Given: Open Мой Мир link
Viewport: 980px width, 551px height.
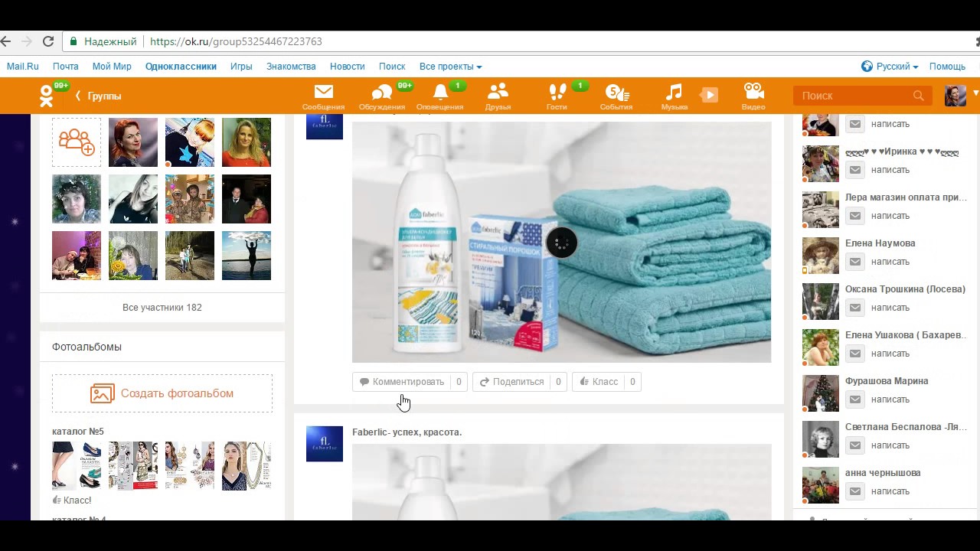Looking at the screenshot, I should [x=112, y=67].
